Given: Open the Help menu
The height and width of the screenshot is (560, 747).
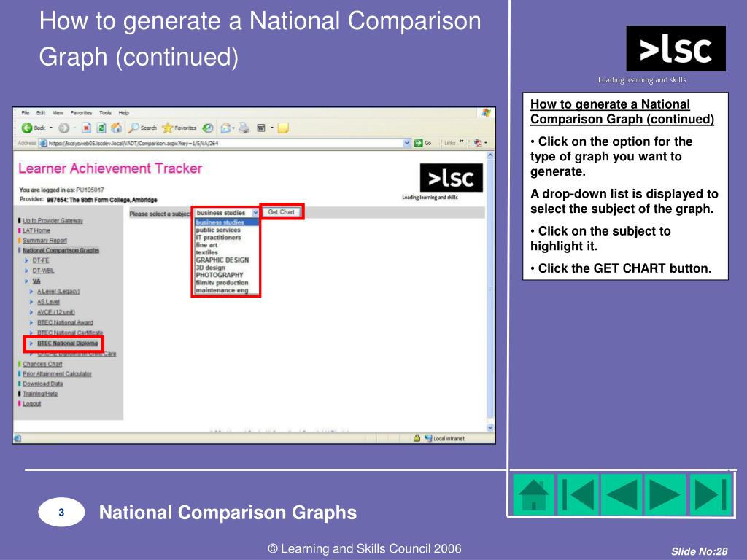Looking at the screenshot, I should click(x=124, y=113).
